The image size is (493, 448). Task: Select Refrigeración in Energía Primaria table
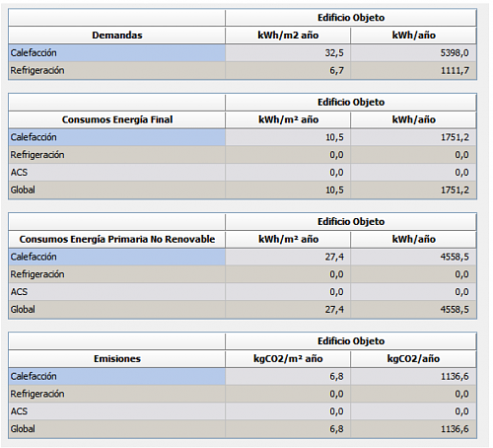point(243,274)
